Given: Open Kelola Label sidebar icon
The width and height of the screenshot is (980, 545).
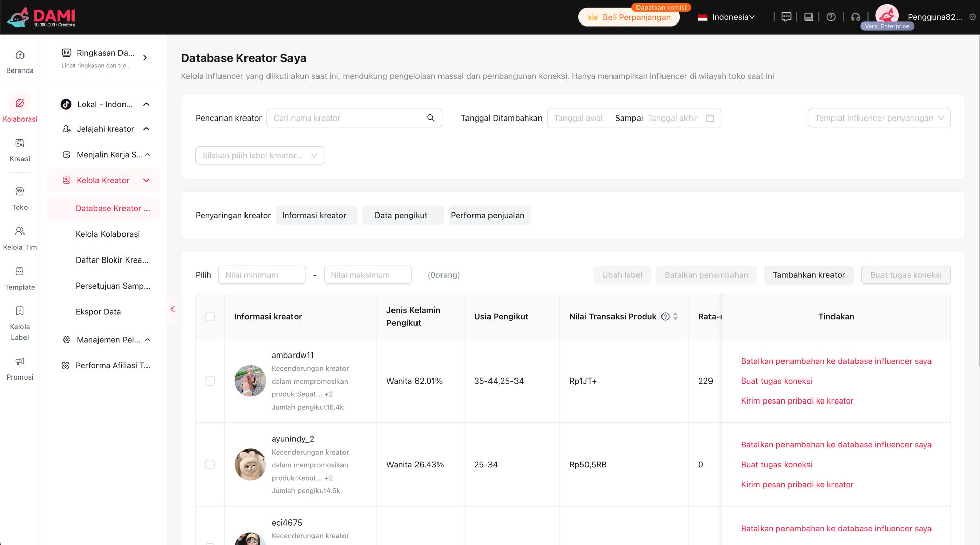Looking at the screenshot, I should pyautogui.click(x=20, y=311).
